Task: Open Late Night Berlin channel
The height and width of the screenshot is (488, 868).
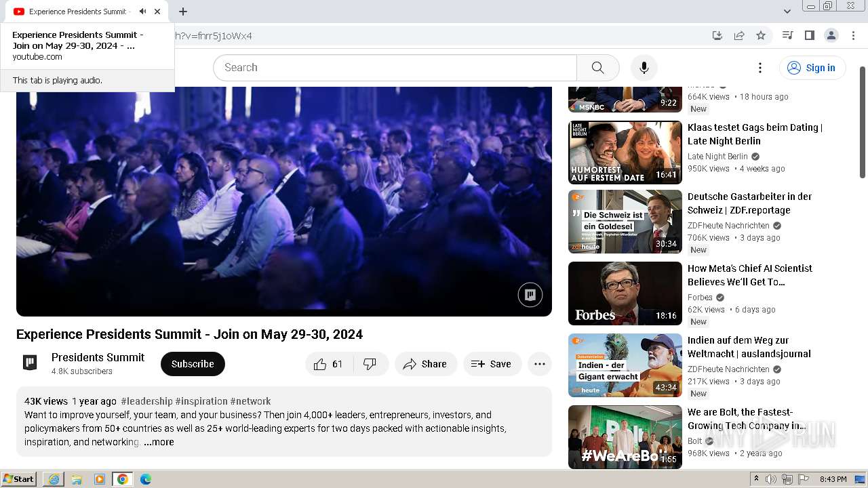Action: tap(717, 157)
